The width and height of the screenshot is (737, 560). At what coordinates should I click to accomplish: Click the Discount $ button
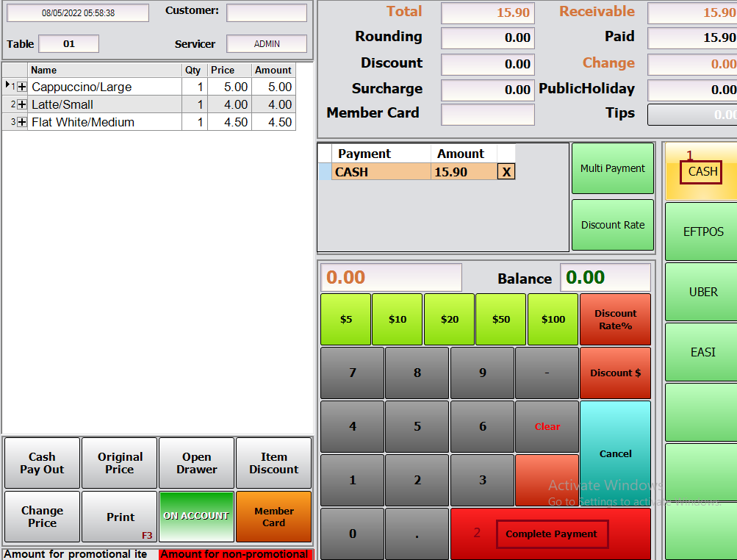coord(615,373)
